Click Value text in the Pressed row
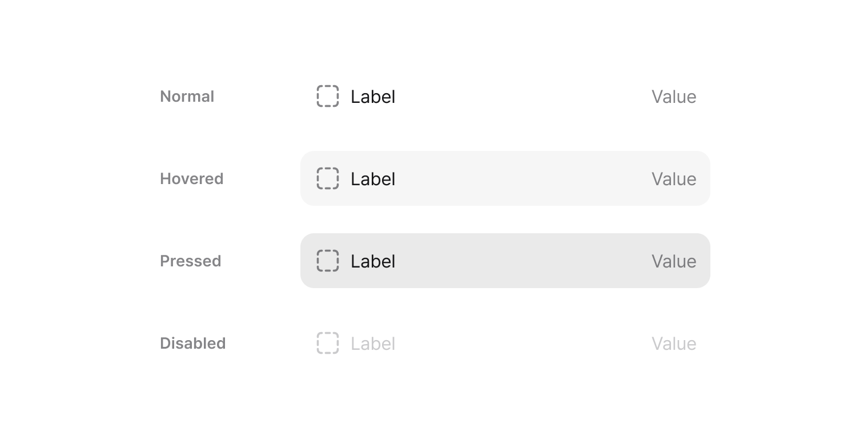The width and height of the screenshot is (868, 439). pos(674,261)
